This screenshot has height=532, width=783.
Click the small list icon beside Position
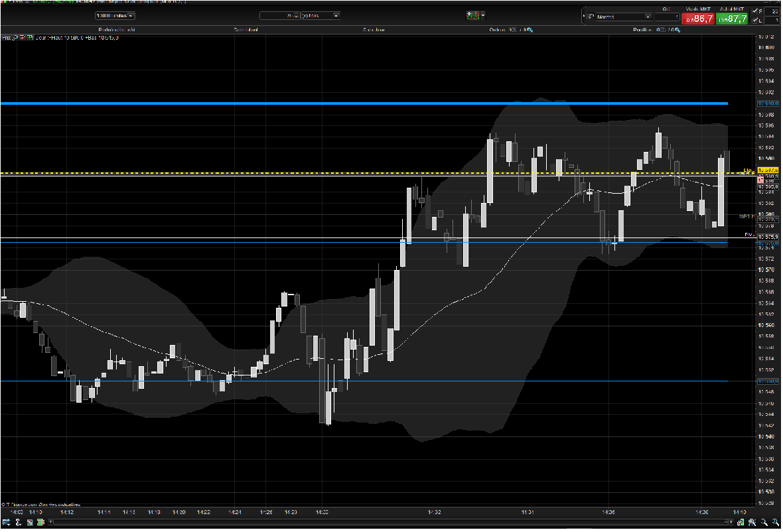[x=662, y=30]
